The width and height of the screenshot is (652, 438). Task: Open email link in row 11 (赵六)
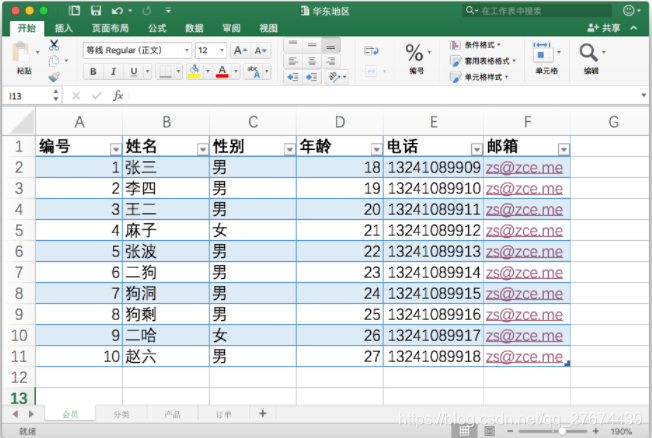524,356
